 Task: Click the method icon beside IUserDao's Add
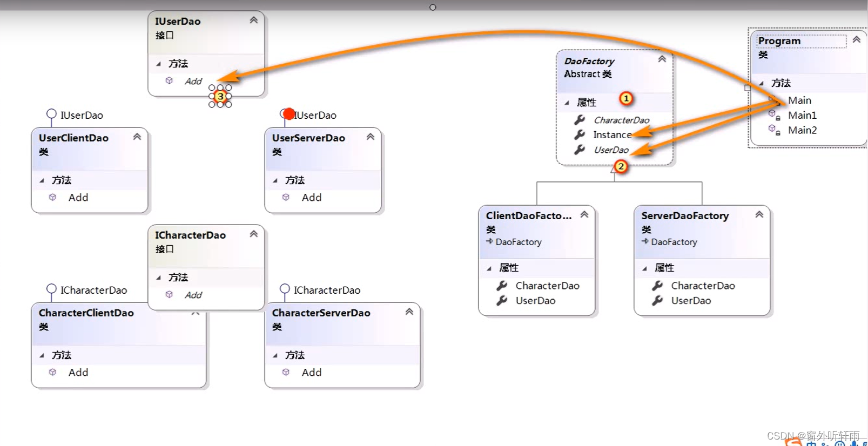pos(169,80)
